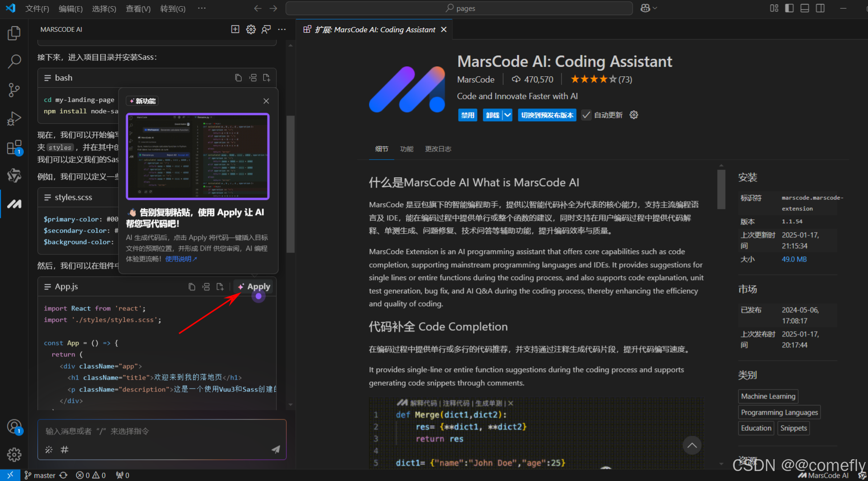Open the Run and Debug view
Viewport: 868px width, 481px height.
(14, 118)
